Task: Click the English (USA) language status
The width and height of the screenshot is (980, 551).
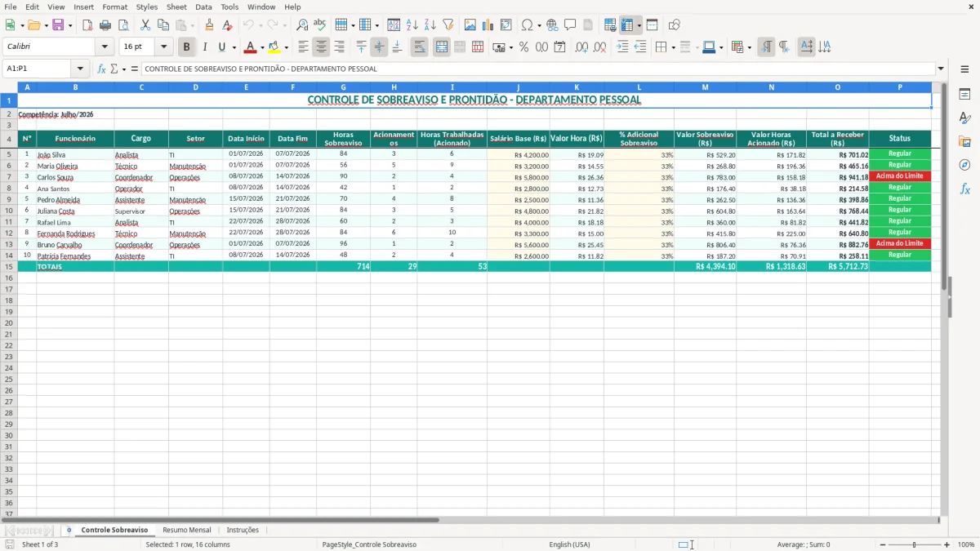Action: click(569, 544)
